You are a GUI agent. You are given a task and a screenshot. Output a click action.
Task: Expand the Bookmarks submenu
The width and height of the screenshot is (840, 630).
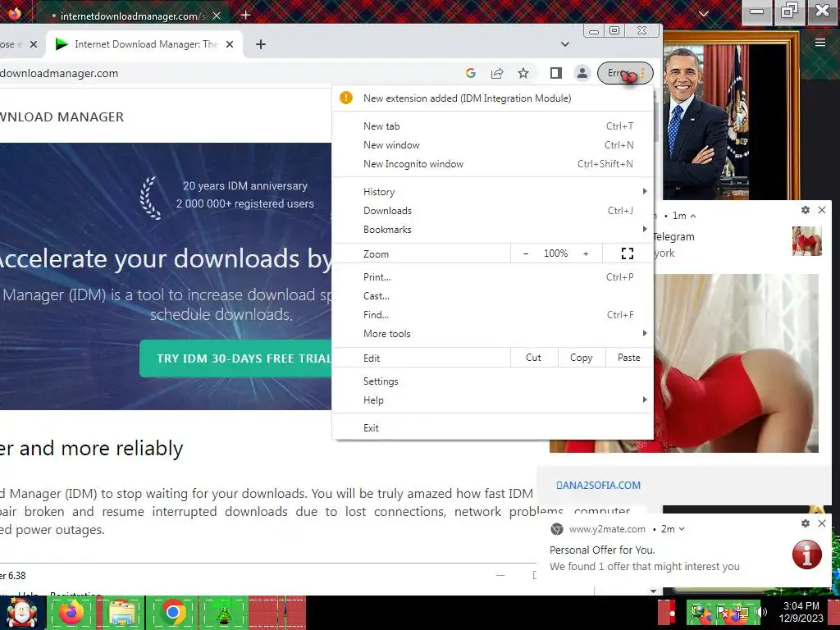coord(492,230)
